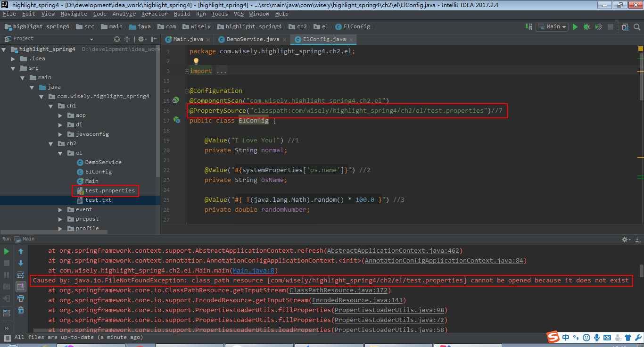The height and width of the screenshot is (347, 644).
Task: Click the Make Project build icon
Action: click(x=529, y=27)
